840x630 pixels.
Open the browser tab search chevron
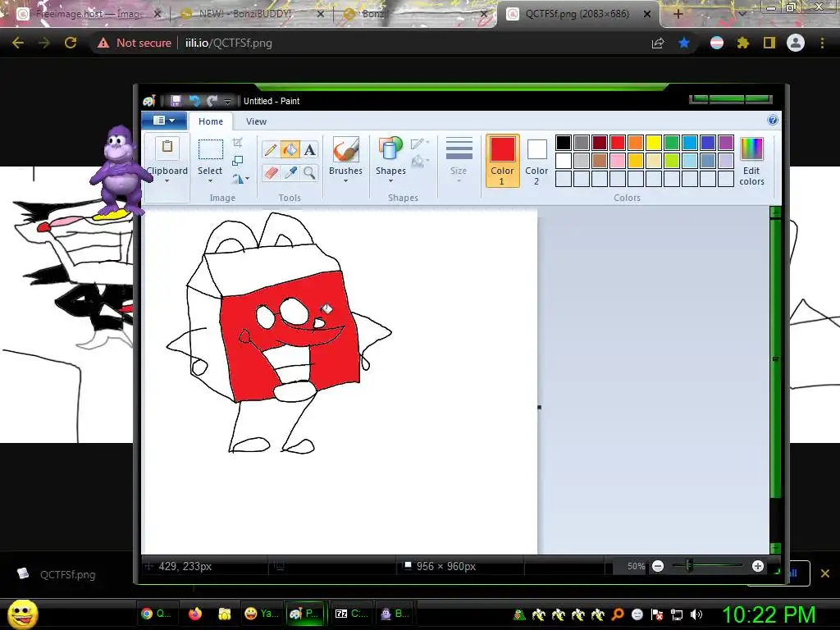point(742,14)
